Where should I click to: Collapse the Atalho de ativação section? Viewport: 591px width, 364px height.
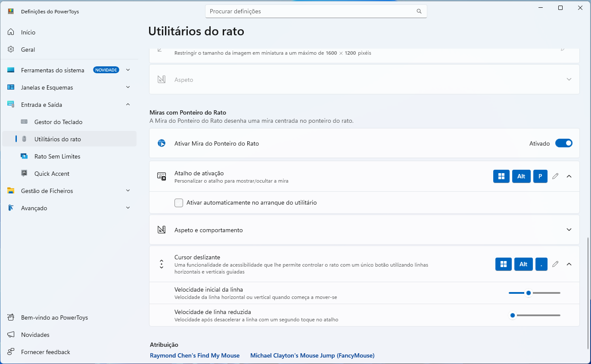coord(569,176)
